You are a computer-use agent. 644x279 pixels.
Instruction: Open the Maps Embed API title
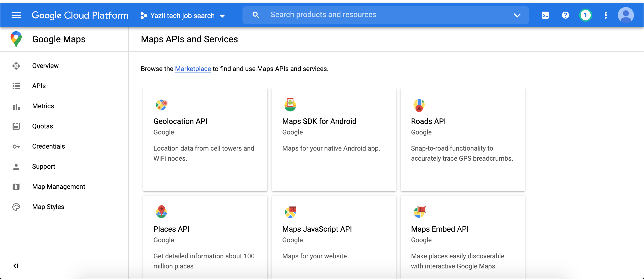point(440,229)
